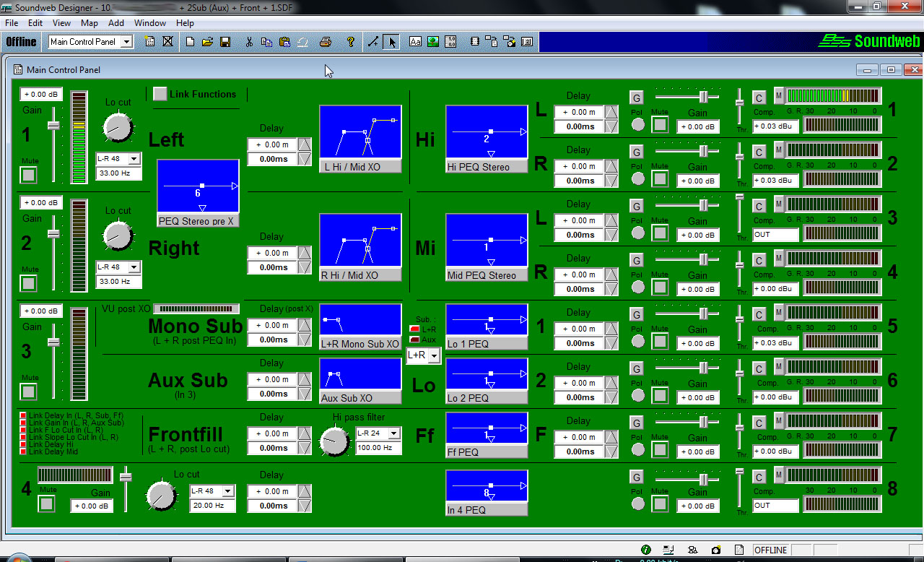Screen dimensions: 924x562
Task: Click the green info icon in status bar
Action: click(x=646, y=550)
